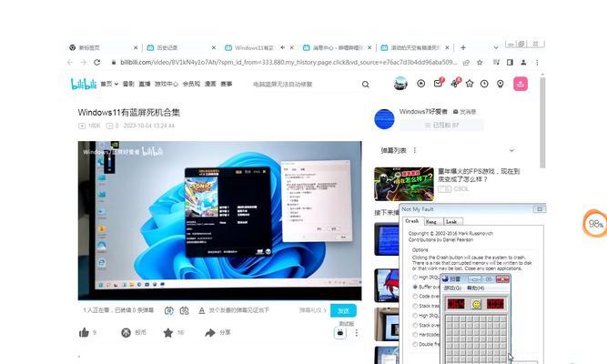
Task: Open browser menu three dots
Action: point(537,63)
